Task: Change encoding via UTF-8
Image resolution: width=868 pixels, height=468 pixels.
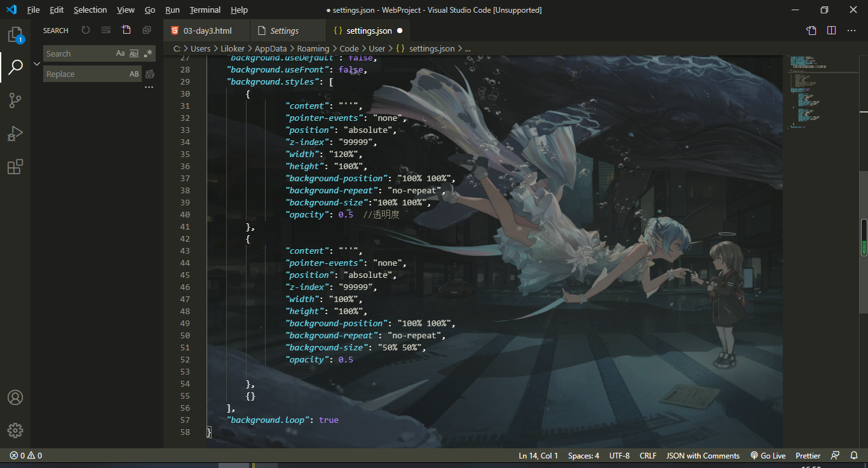Action: (620, 456)
